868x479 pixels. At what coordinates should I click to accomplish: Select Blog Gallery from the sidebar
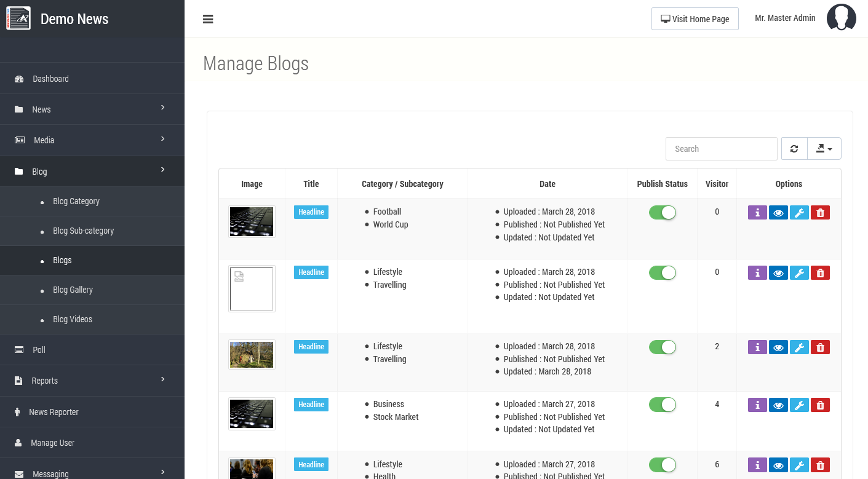point(73,290)
